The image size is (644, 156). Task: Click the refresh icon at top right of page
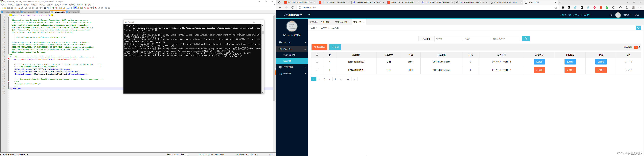pyautogui.click(x=638, y=28)
